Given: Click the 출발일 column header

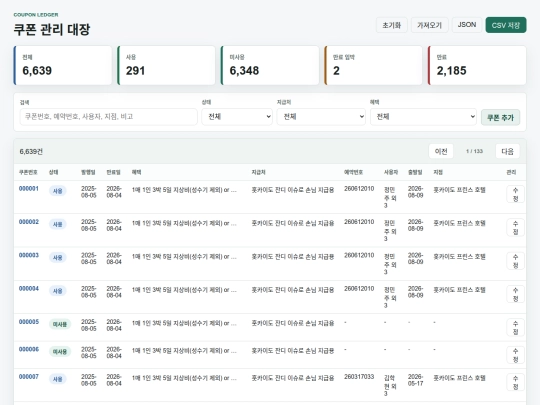Looking at the screenshot, I should (415, 172).
